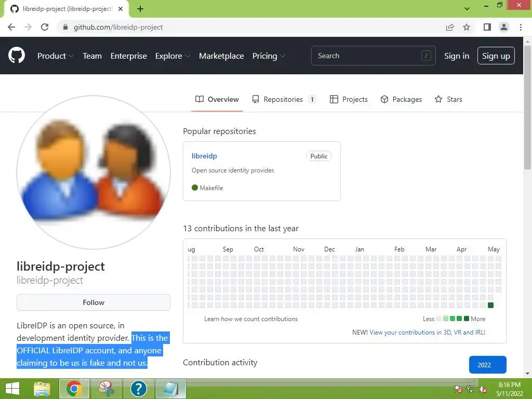Click the address bar URL
532x399 pixels.
pyautogui.click(x=118, y=27)
